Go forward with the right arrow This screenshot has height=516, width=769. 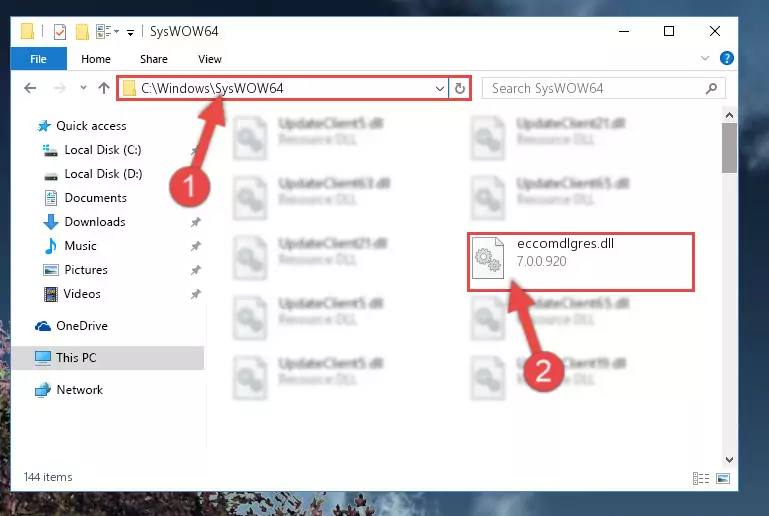tap(59, 88)
